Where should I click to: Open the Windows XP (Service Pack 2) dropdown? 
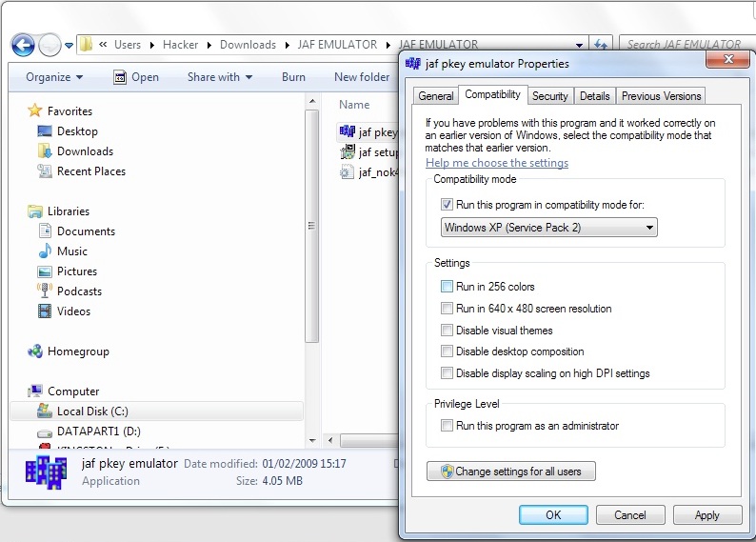548,227
